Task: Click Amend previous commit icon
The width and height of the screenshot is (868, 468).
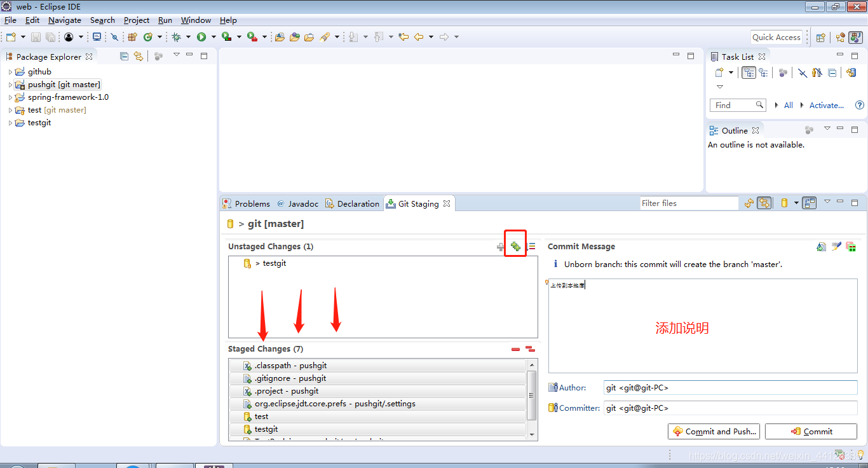Action: [822, 247]
